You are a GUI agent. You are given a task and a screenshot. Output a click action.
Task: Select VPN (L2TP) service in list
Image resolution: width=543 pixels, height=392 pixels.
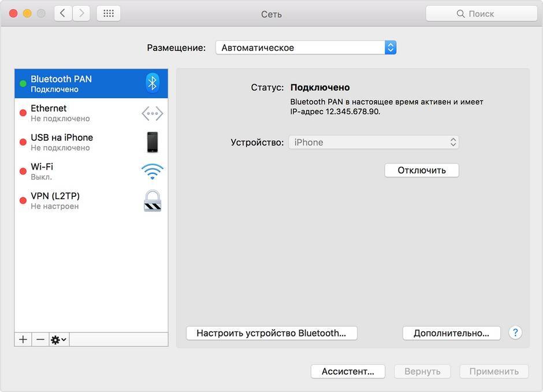91,201
